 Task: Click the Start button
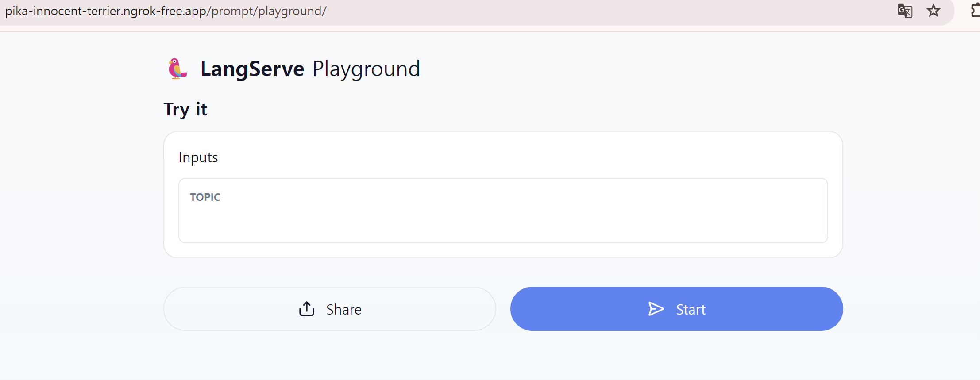tap(676, 309)
